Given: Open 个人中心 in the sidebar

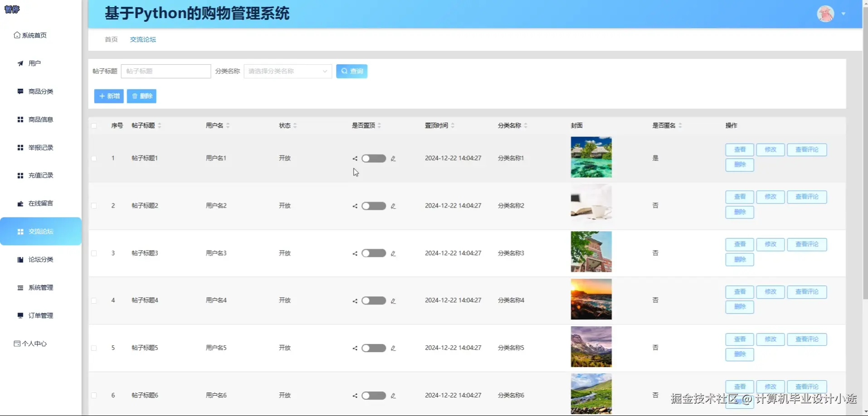Looking at the screenshot, I should [30, 344].
